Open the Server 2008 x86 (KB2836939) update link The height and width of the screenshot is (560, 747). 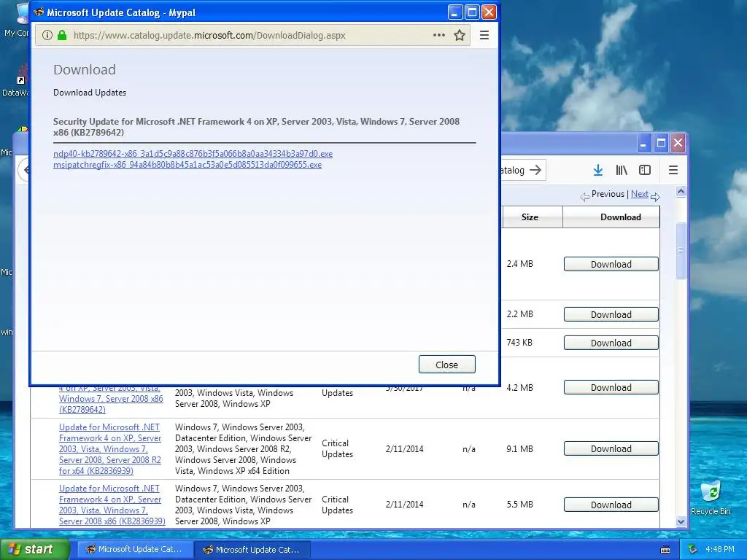[x=112, y=505]
